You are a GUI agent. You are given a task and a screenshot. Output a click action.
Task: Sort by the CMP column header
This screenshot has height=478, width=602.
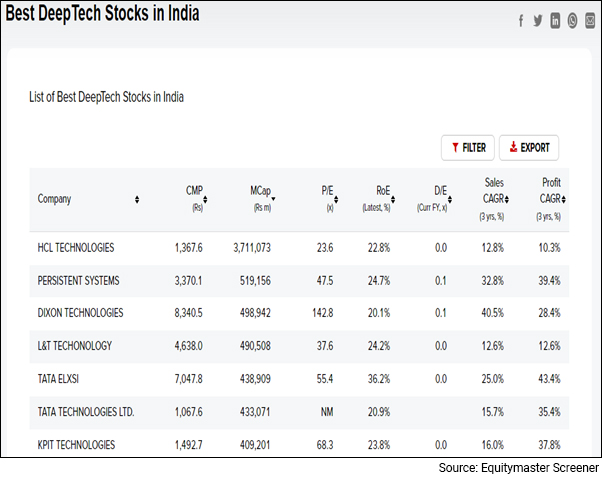(x=194, y=190)
